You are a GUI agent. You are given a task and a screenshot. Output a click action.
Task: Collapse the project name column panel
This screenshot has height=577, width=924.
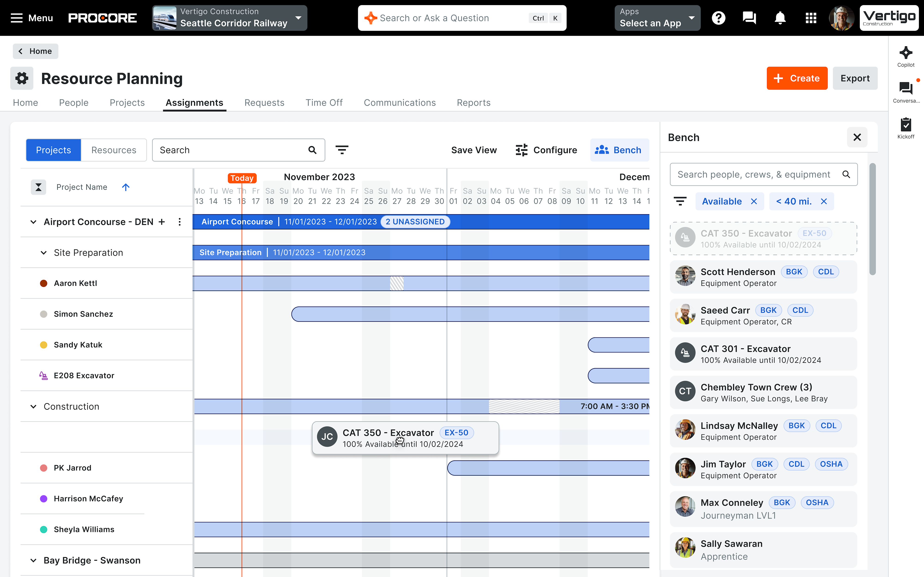tap(38, 187)
